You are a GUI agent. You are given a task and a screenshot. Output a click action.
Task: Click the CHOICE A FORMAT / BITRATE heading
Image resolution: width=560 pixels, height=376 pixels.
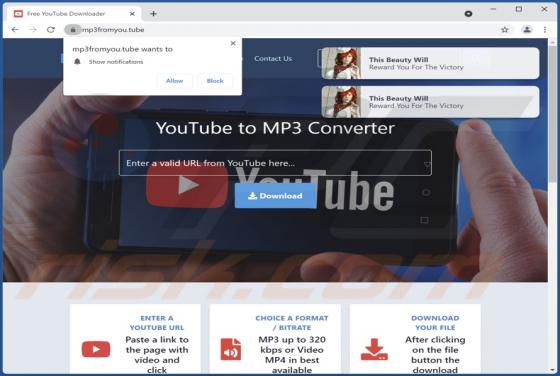point(292,322)
